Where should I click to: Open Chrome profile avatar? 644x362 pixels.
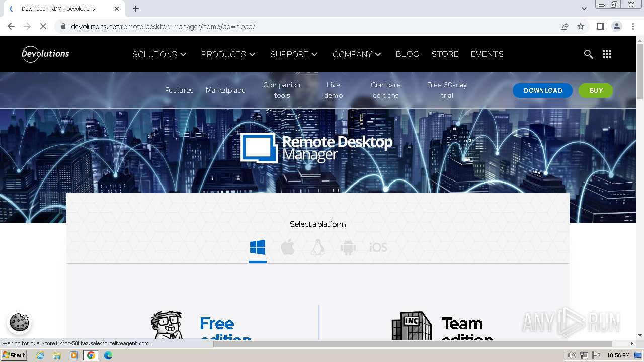tap(616, 26)
